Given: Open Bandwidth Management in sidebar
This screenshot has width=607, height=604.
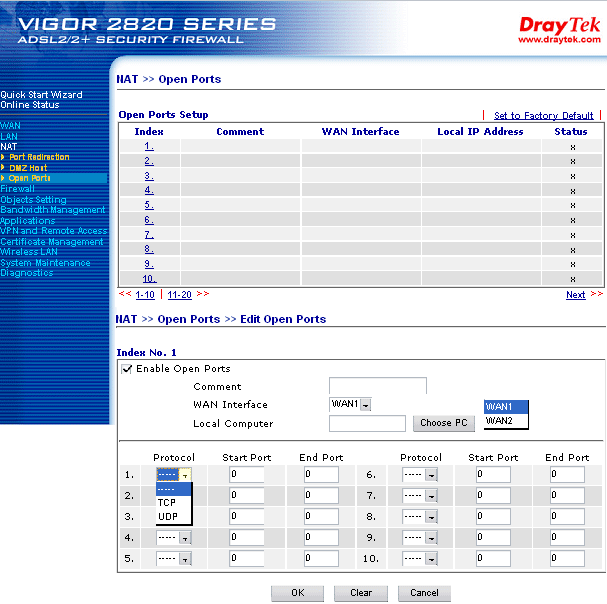Looking at the screenshot, I should coord(53,209).
